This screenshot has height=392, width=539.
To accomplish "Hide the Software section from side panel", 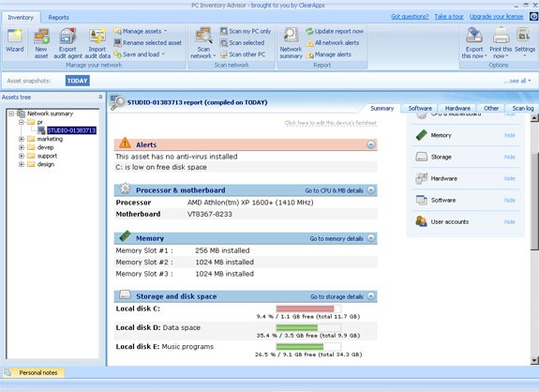I will click(509, 201).
